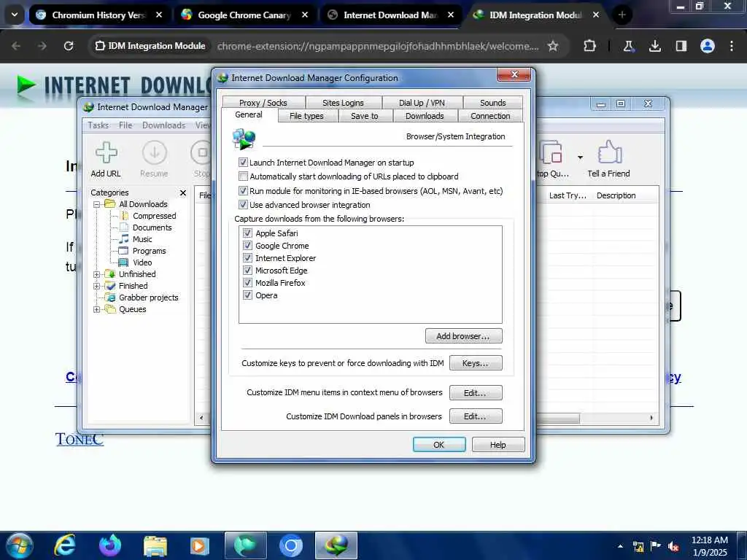Bookmark this page with star icon
This screenshot has height=560, width=747.
[x=553, y=46]
